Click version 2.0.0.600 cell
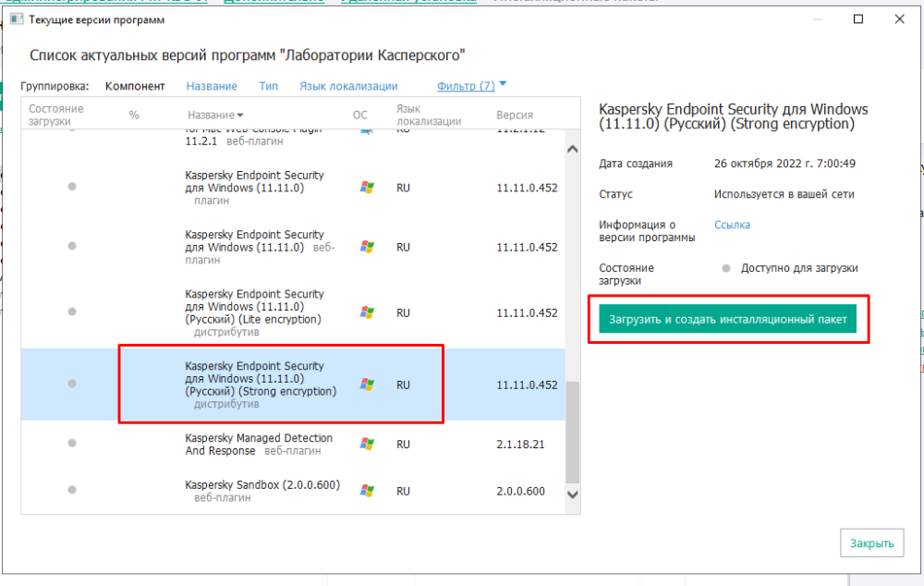This screenshot has width=924, height=586. point(520,491)
